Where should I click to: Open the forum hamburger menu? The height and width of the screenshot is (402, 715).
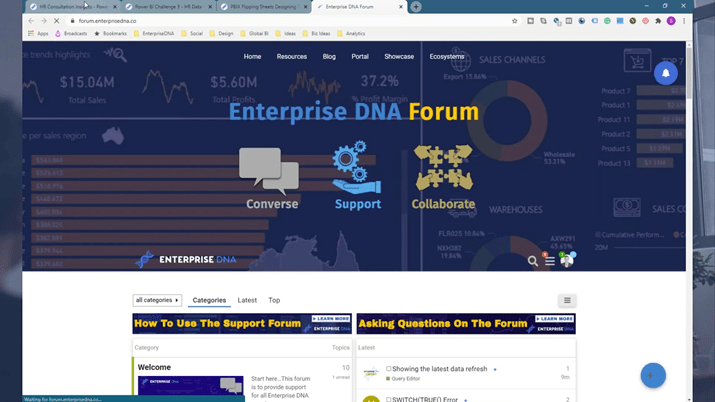click(x=549, y=261)
